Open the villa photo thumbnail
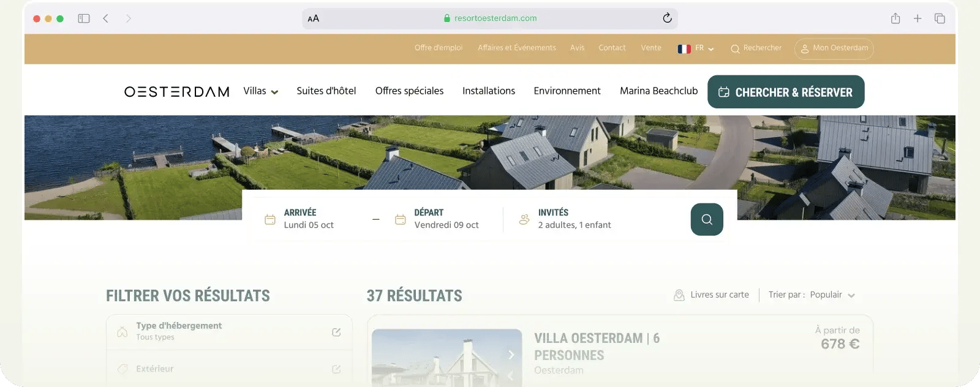980x387 pixels. 447,358
